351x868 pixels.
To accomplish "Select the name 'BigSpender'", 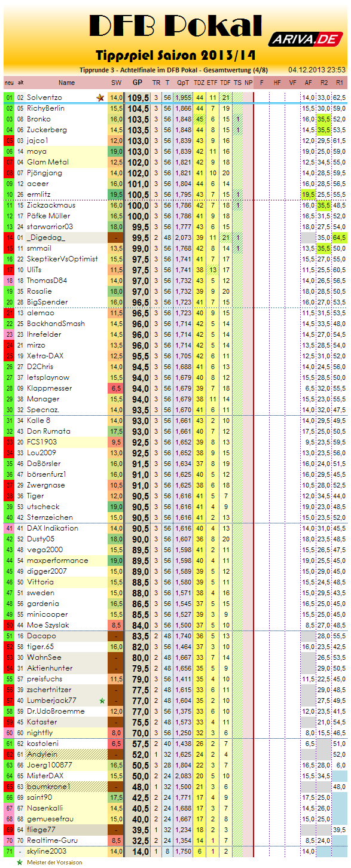I will click(x=47, y=302).
